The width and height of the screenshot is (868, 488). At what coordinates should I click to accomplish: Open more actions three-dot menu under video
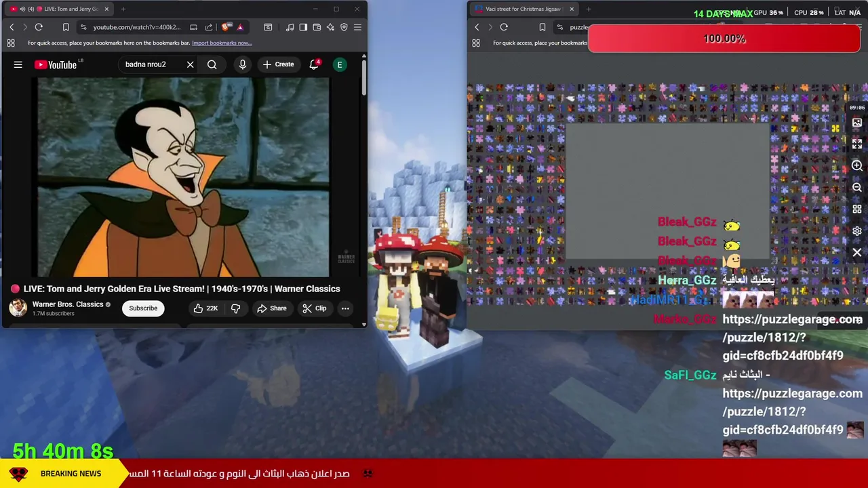click(x=345, y=308)
